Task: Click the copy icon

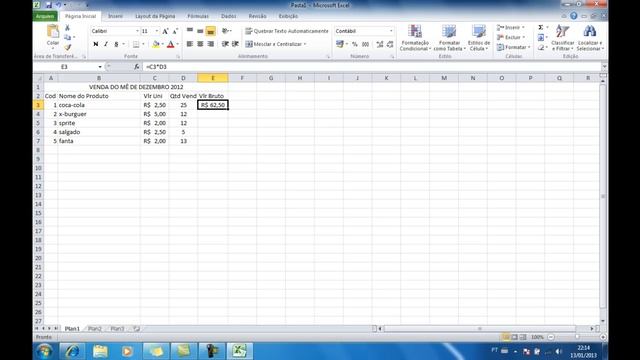Action: pyautogui.click(x=67, y=37)
